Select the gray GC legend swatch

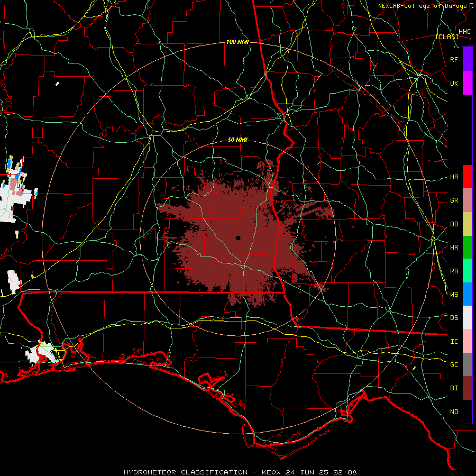point(467,364)
